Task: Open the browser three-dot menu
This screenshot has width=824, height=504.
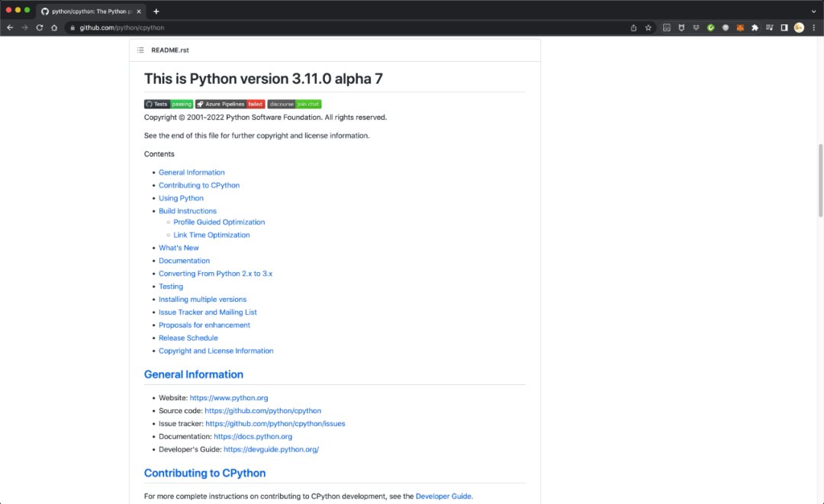Action: pos(813,27)
